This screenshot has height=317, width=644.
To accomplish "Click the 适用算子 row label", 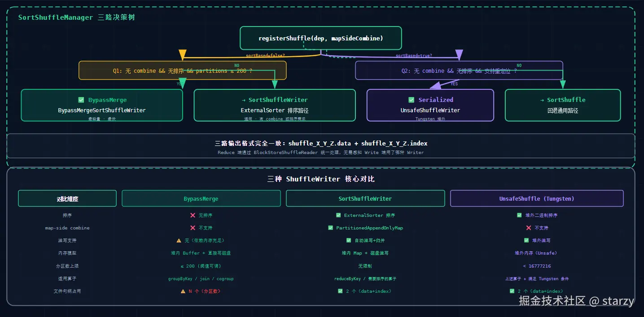I will 67,279.
